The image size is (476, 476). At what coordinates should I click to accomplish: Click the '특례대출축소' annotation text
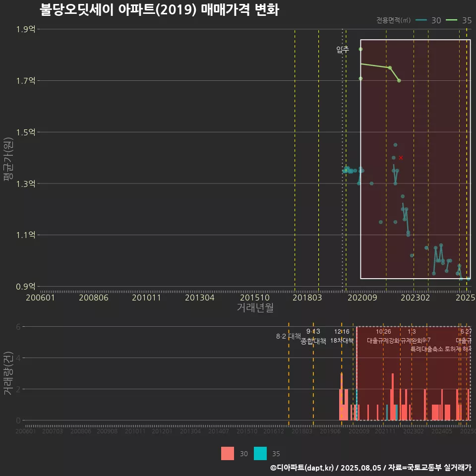(x=426, y=349)
